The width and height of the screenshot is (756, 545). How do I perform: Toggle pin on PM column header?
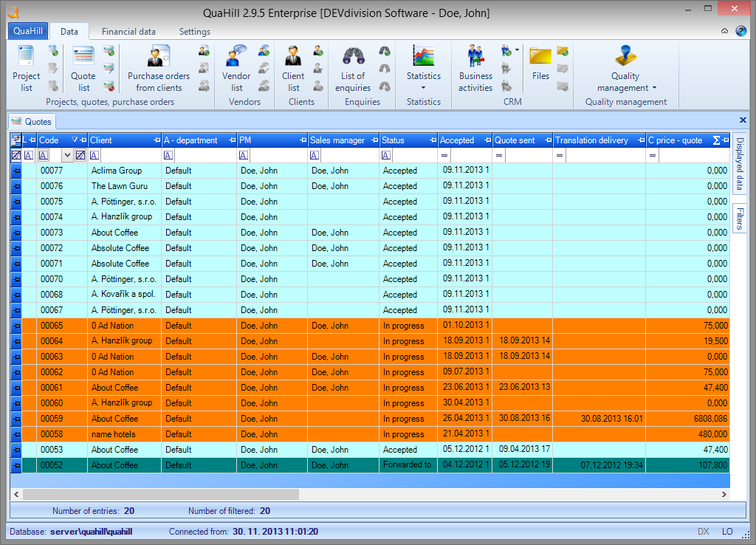303,140
